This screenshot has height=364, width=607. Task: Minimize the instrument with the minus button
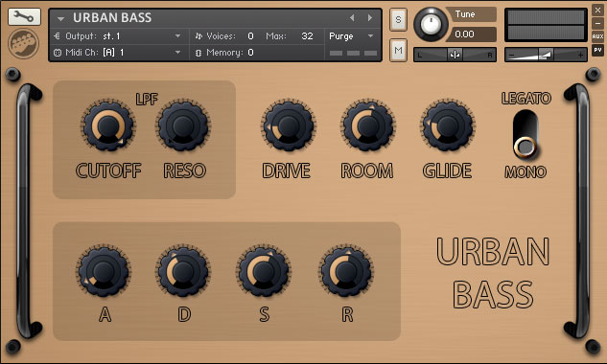tap(597, 23)
